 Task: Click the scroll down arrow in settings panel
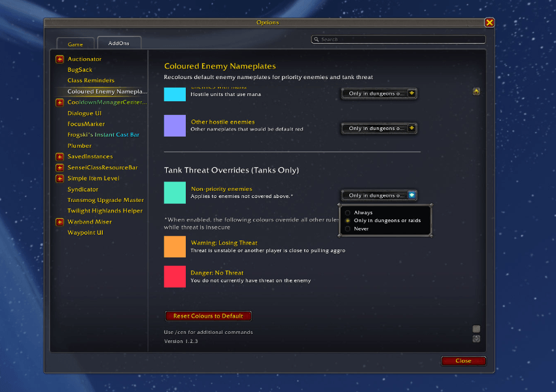point(476,338)
